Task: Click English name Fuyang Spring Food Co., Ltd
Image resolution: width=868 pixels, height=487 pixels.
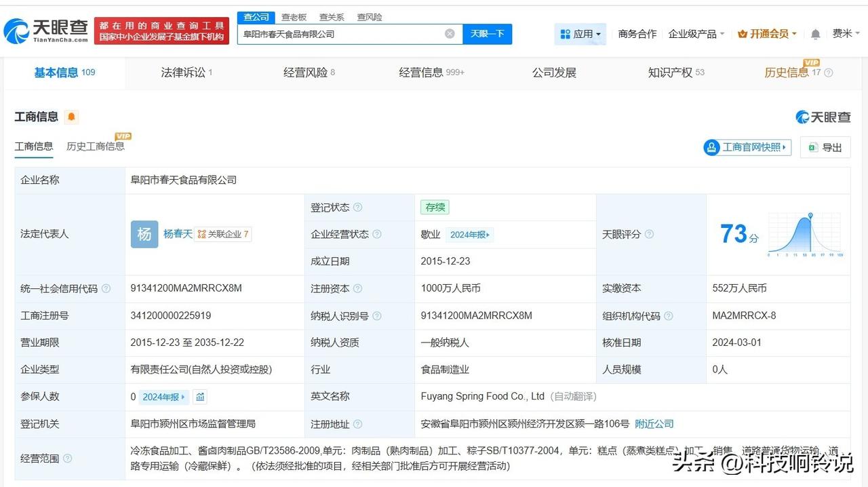Action: 483,397
